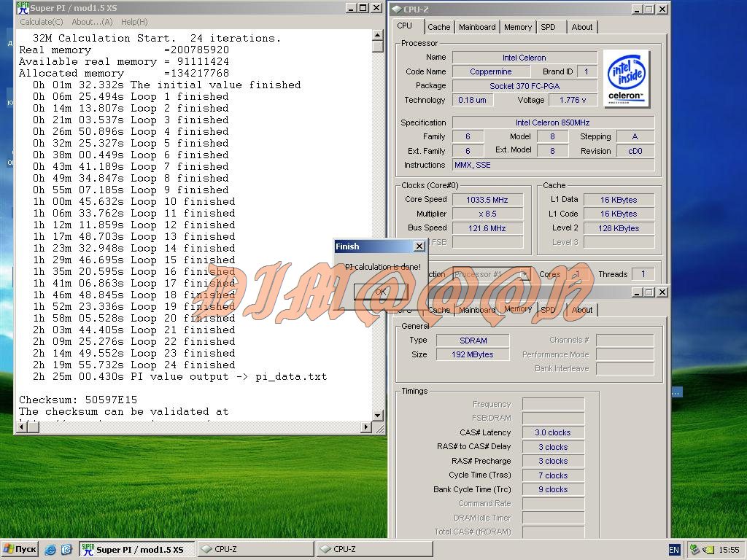Open the Help(H) menu in Super PI
747x560 pixels.
coord(134,22)
